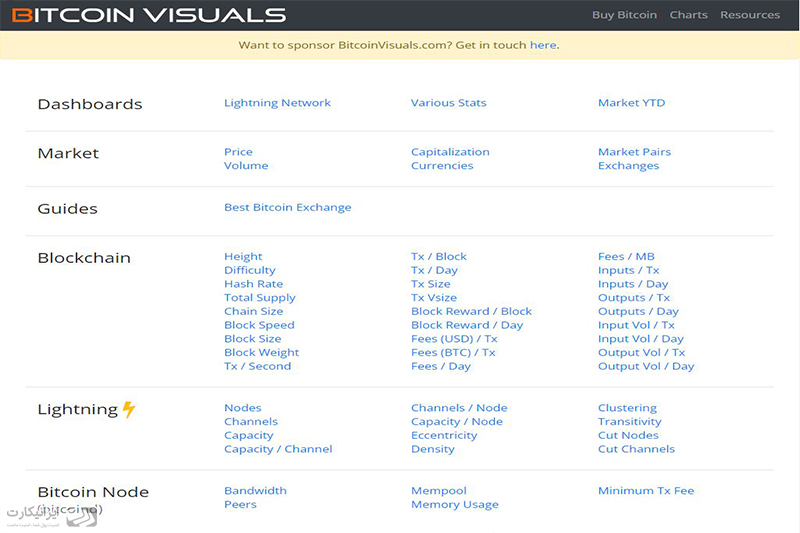Open the Capacity / Node link
800x533 pixels.
point(457,422)
